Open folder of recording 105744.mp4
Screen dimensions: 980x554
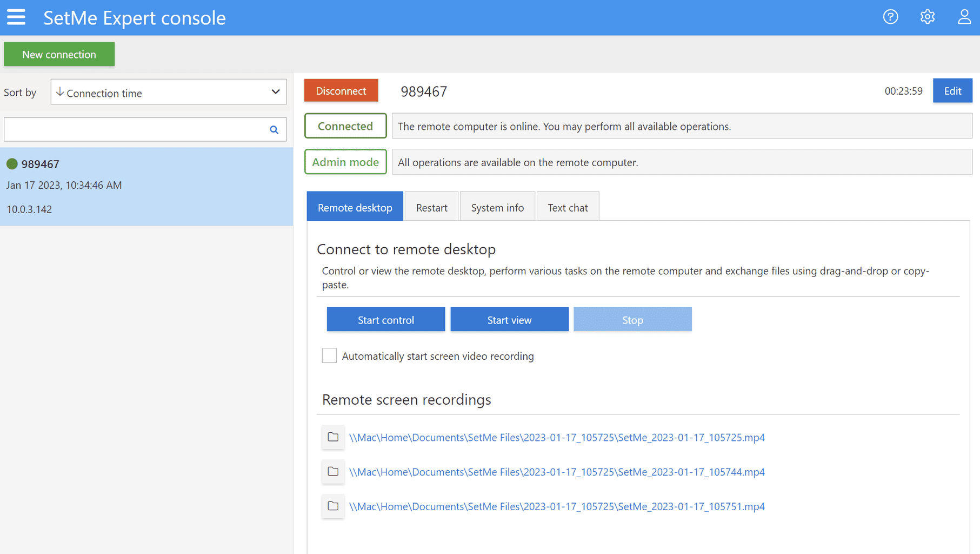pyautogui.click(x=333, y=472)
